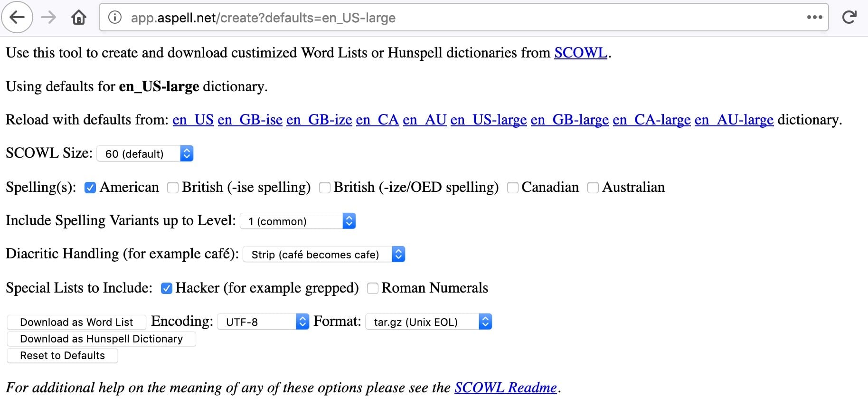Check British (-ise spelling) option
This screenshot has width=868, height=417.
(x=173, y=188)
